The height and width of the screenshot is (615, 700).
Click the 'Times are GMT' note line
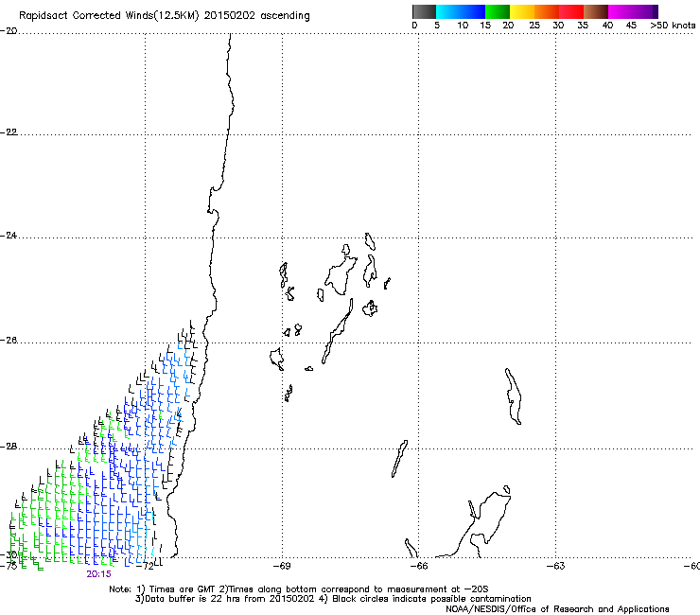click(299, 589)
